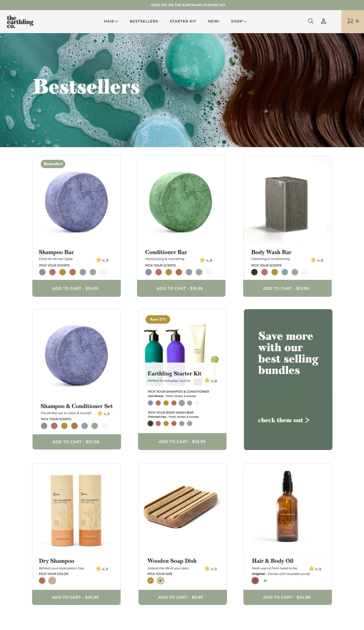Expand the HAIR dropdown menu
Viewport: 364px width, 630px height.
click(111, 21)
